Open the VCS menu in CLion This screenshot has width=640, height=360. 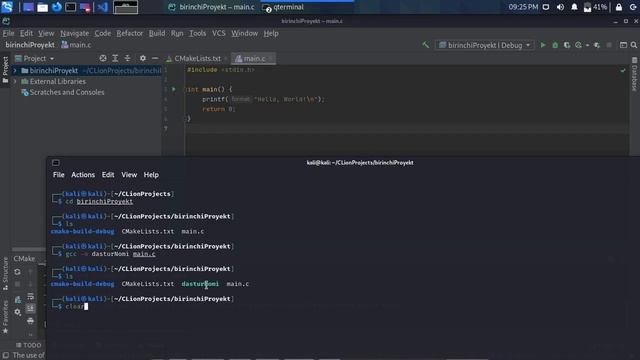218,33
